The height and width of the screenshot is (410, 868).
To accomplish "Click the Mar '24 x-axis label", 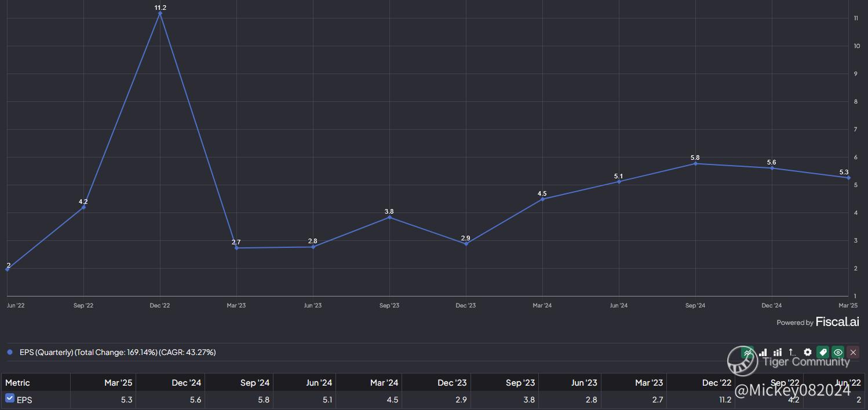I will pyautogui.click(x=542, y=305).
